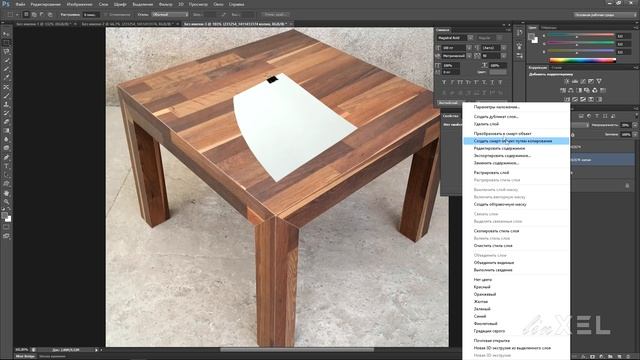
Task: Open the selection Style dropdown in options bar
Action: click(x=170, y=15)
